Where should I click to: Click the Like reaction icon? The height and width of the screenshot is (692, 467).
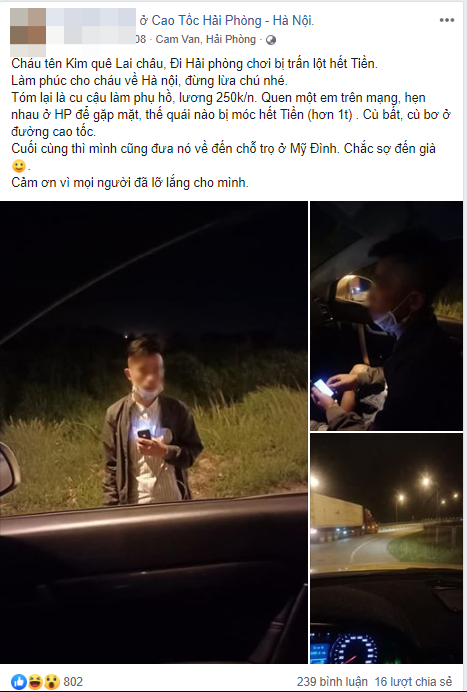[x=19, y=682]
